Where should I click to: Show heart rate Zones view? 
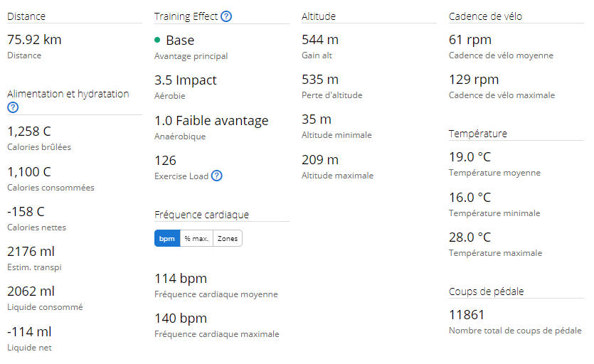coord(228,239)
